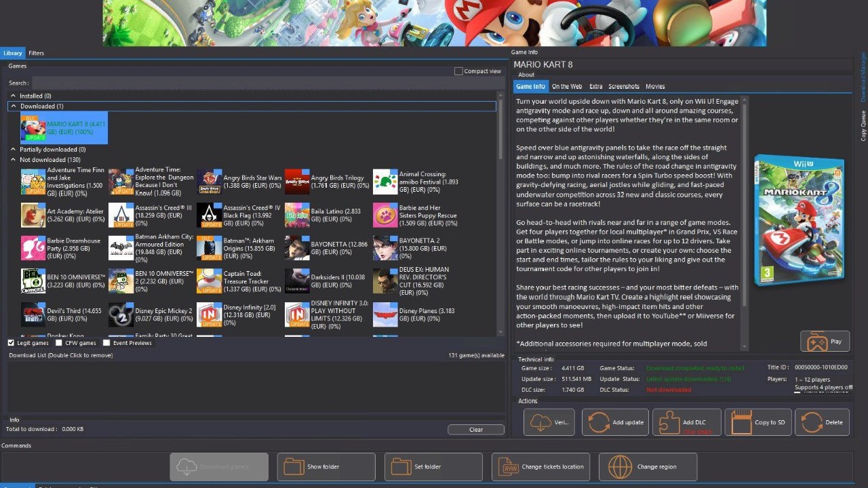Pick Batman Arkham City Armoured Edition icon
The width and height of the screenshot is (868, 488).
(x=121, y=248)
